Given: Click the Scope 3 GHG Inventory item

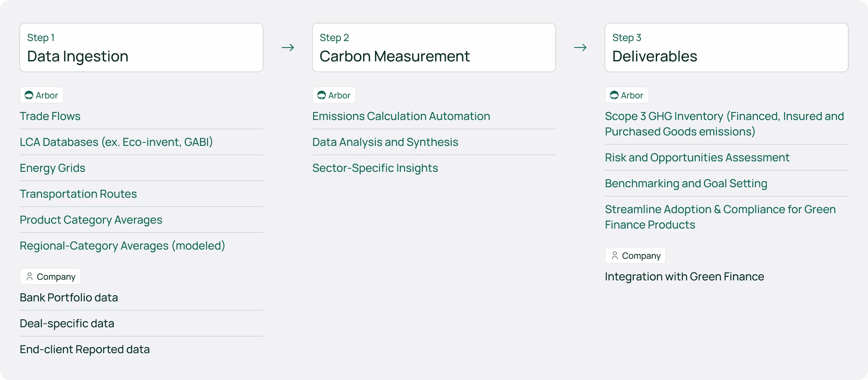Looking at the screenshot, I should (x=724, y=124).
